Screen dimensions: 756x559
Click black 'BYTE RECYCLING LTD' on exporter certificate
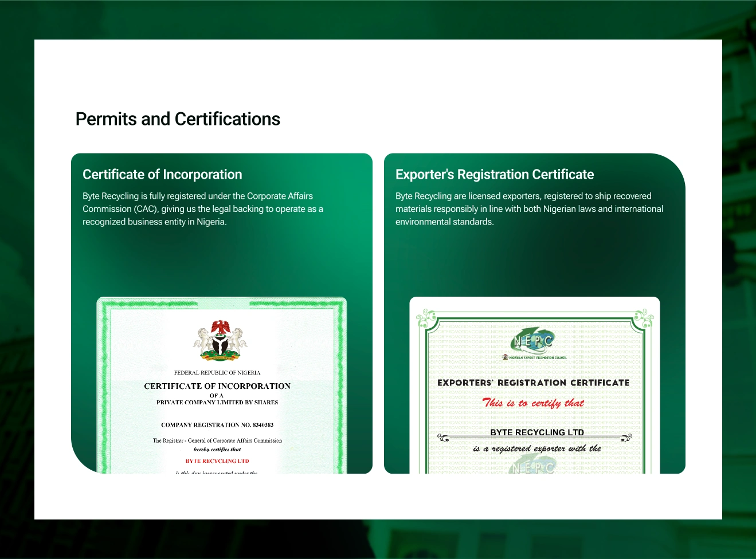(537, 432)
